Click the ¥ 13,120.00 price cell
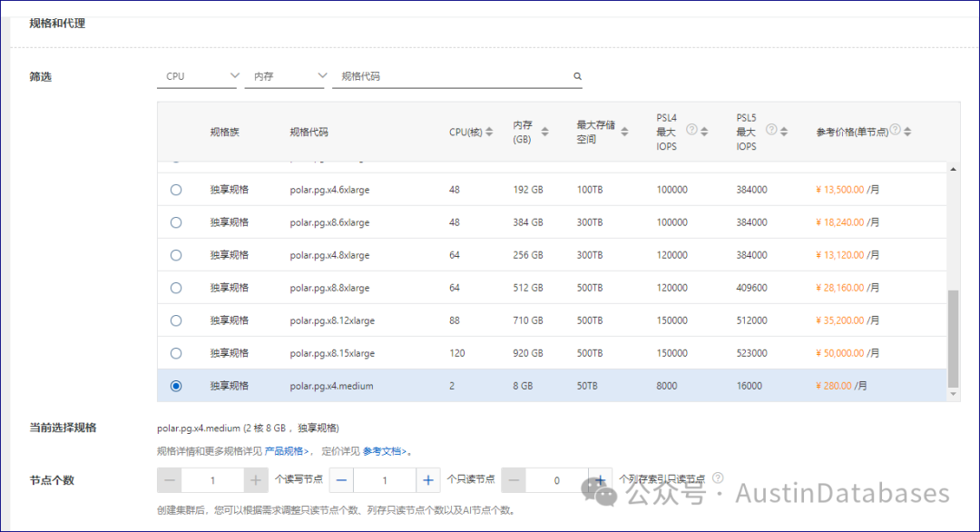 pyautogui.click(x=848, y=255)
